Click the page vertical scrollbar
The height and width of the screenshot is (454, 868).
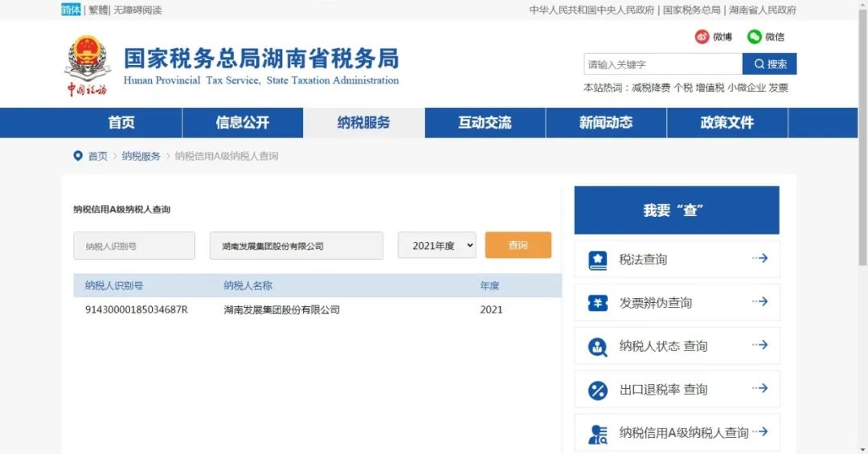tap(862, 161)
